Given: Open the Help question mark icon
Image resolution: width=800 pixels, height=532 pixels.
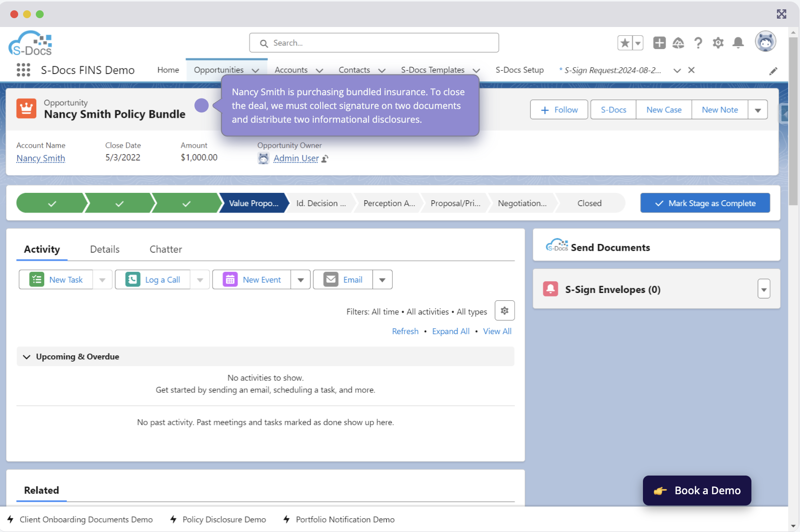Looking at the screenshot, I should (x=698, y=43).
